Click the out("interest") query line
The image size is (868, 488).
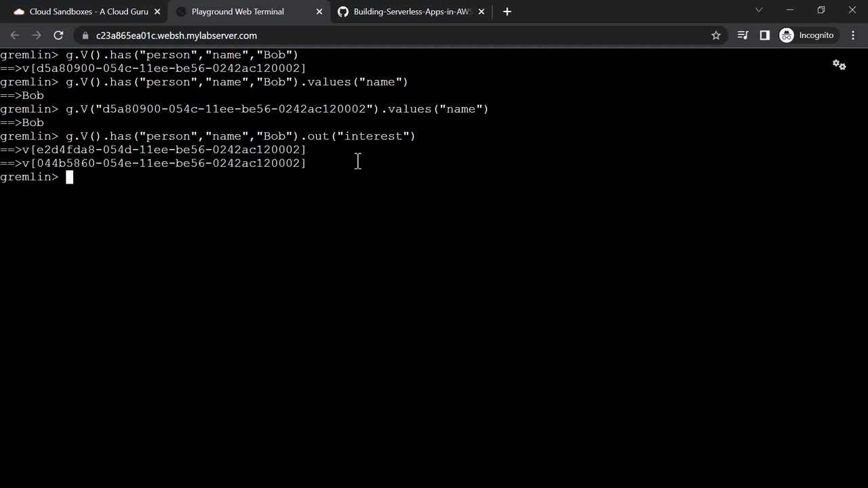(x=208, y=136)
